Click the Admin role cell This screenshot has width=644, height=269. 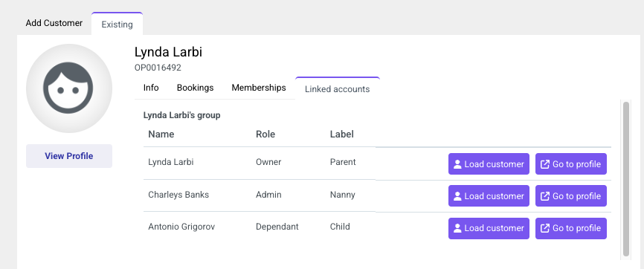(268, 195)
